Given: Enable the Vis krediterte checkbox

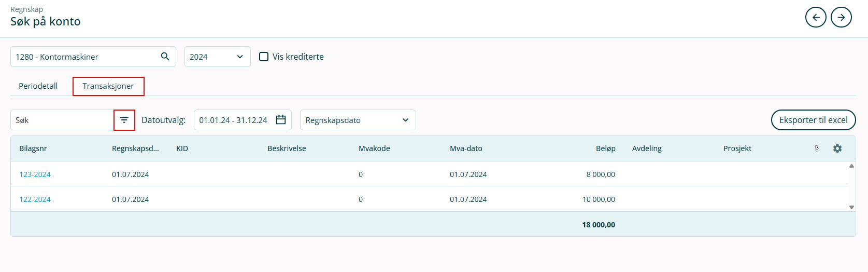Looking at the screenshot, I should [x=264, y=57].
